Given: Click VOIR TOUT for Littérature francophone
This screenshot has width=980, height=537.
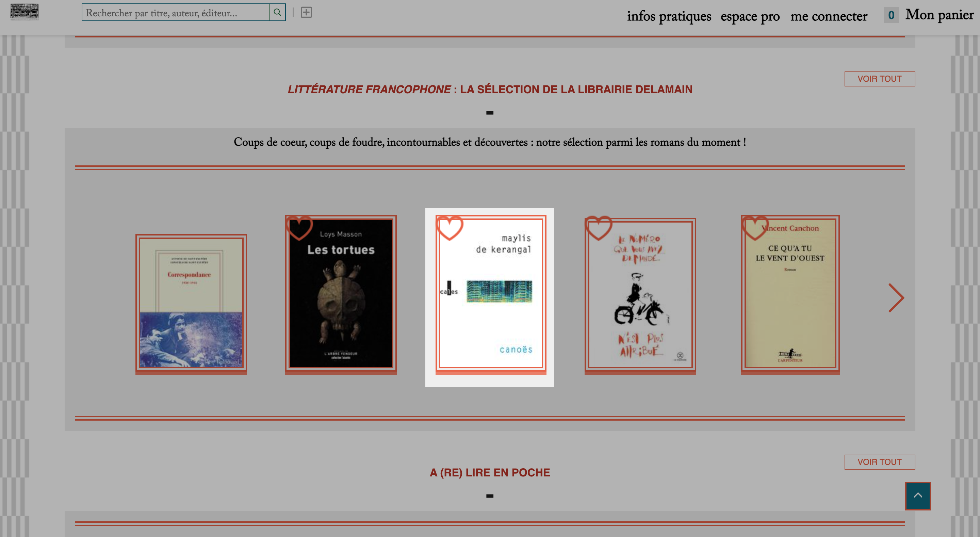Looking at the screenshot, I should coord(879,79).
